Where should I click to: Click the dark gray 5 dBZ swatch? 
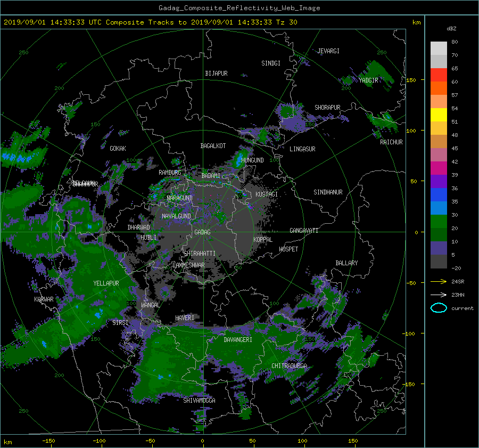pyautogui.click(x=439, y=262)
